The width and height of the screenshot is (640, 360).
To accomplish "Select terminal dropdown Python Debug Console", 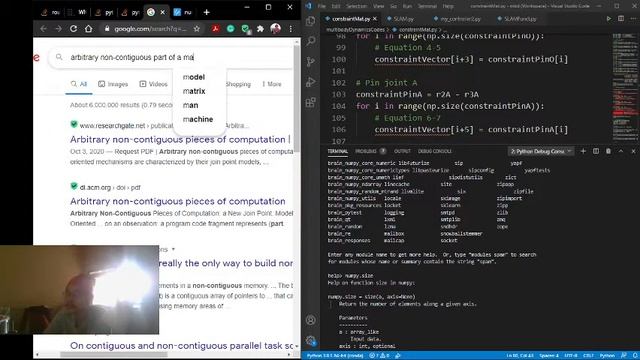I will [x=541, y=151].
